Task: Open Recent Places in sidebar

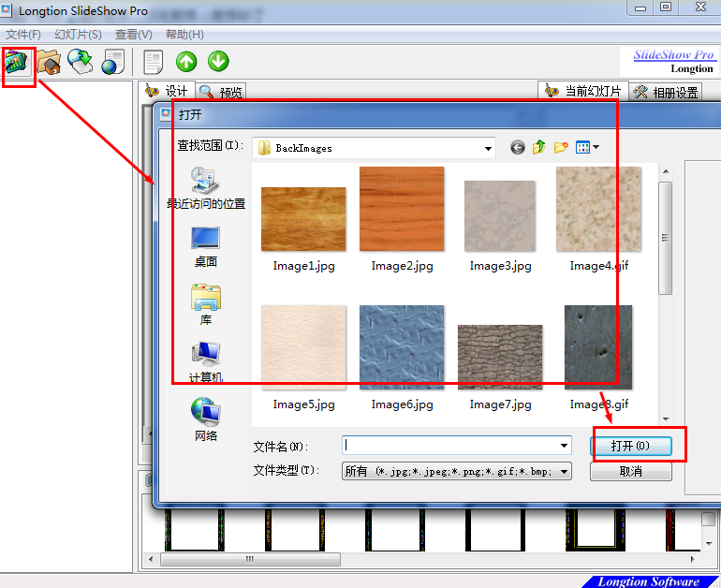Action: (206, 188)
